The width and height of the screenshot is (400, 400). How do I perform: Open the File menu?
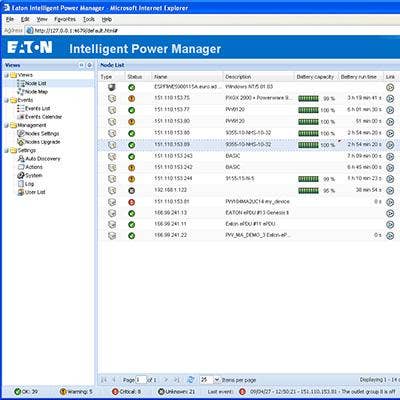[x=10, y=19]
